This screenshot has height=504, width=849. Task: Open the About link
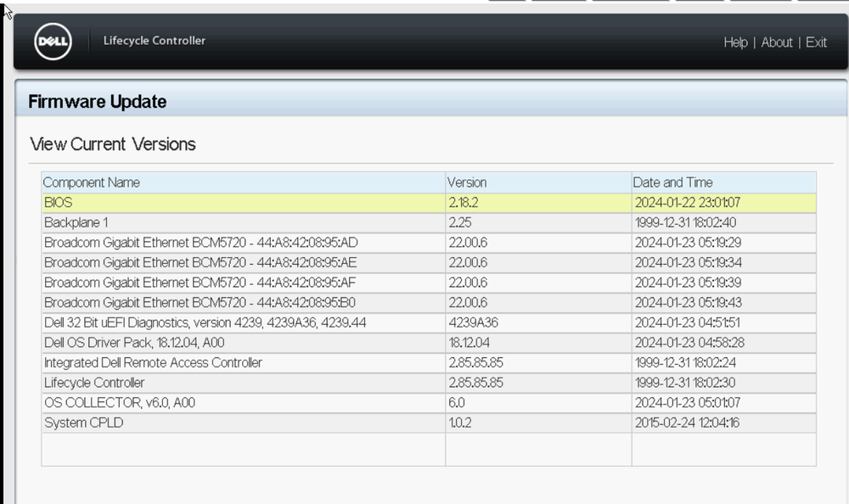778,42
